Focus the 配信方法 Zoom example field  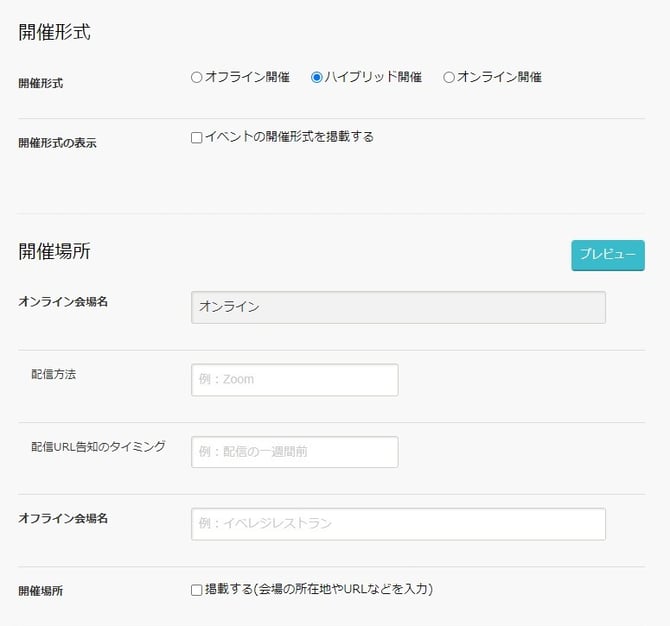(295, 380)
